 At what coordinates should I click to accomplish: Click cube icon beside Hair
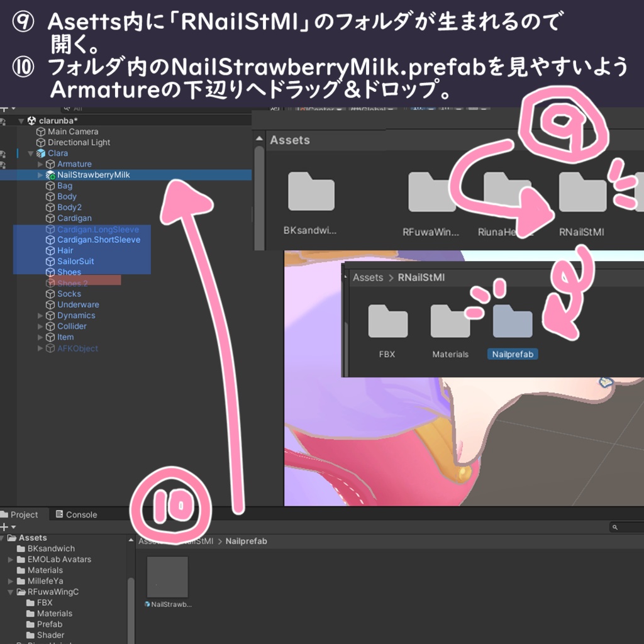50,250
